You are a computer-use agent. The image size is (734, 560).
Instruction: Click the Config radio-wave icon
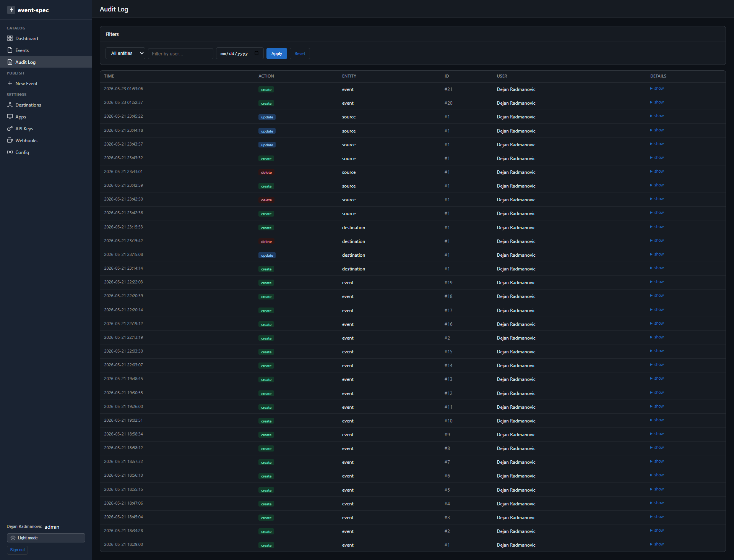click(x=10, y=152)
